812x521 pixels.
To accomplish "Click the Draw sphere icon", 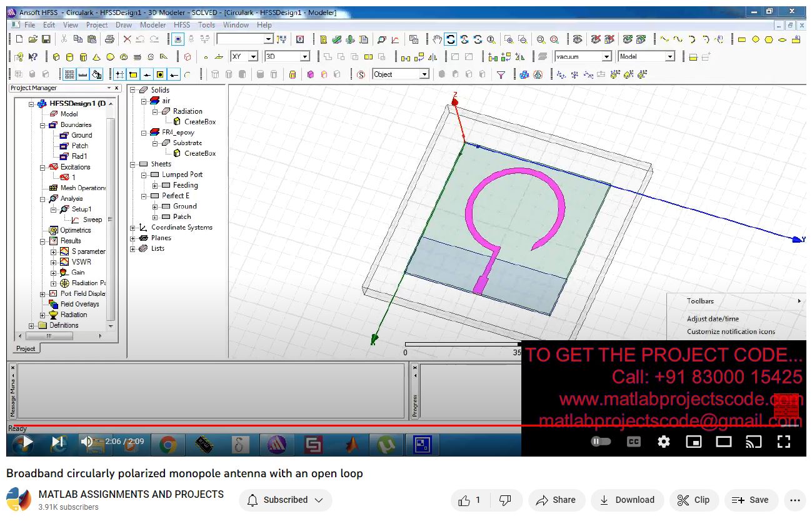I will 110,57.
